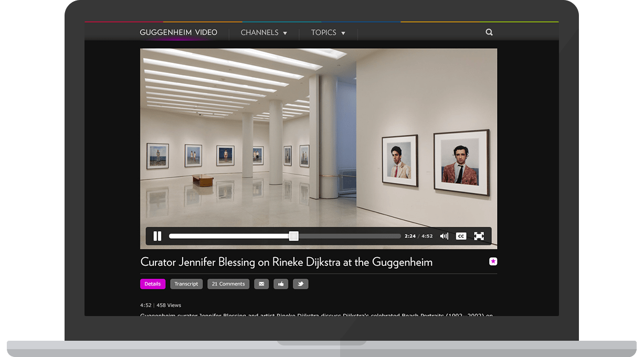Like the video with thumbs-up
The height and width of the screenshot is (357, 644).
coord(281,284)
